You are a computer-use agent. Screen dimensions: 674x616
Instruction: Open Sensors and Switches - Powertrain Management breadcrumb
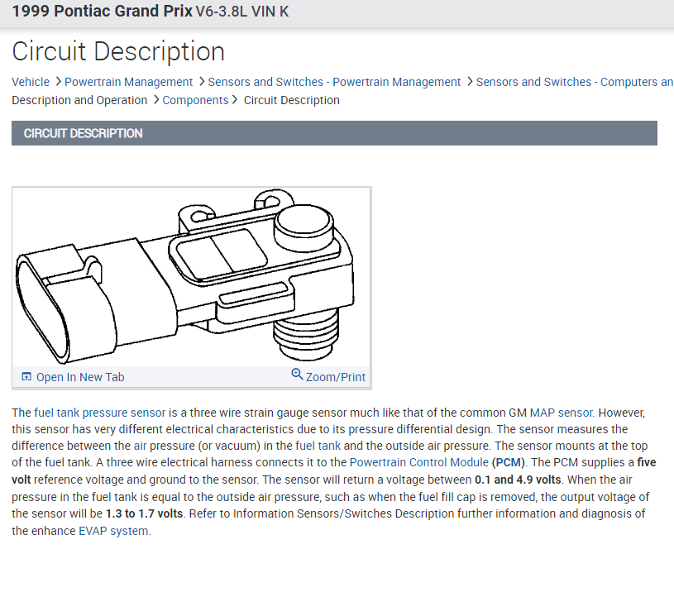334,82
